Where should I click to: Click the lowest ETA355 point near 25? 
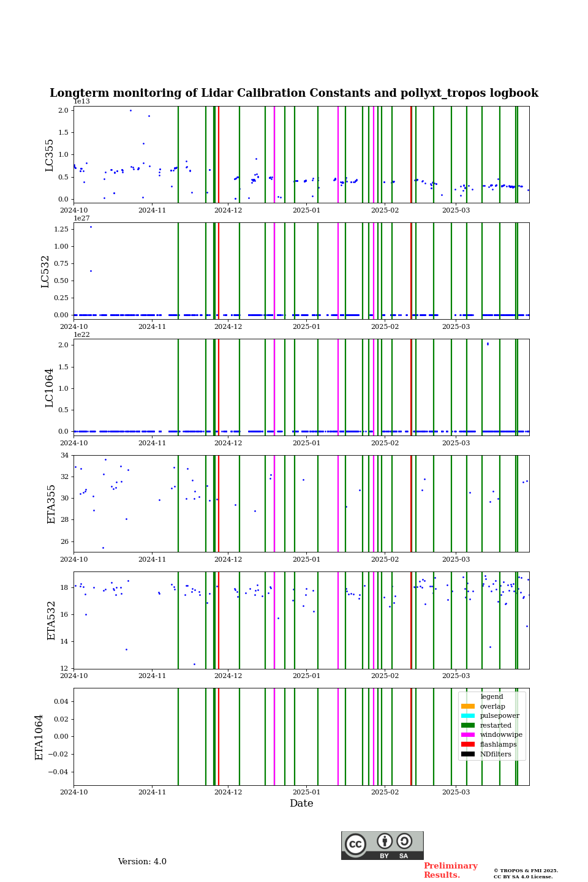click(103, 548)
